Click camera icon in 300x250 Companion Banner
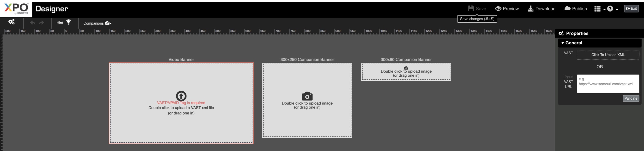Image resolution: width=644 pixels, height=151 pixels. [x=307, y=96]
